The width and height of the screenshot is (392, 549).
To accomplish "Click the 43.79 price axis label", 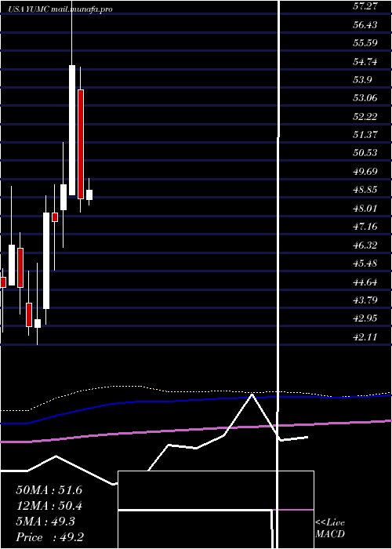I will tap(365, 300).
